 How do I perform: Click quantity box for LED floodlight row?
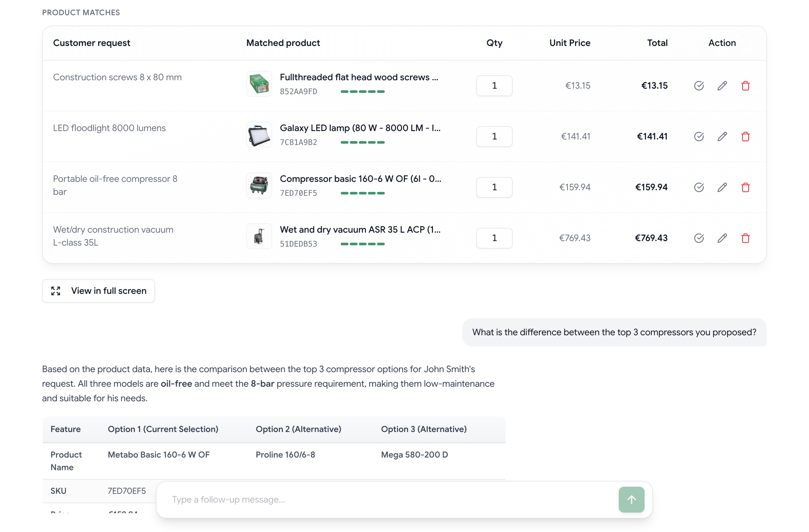tap(494, 136)
